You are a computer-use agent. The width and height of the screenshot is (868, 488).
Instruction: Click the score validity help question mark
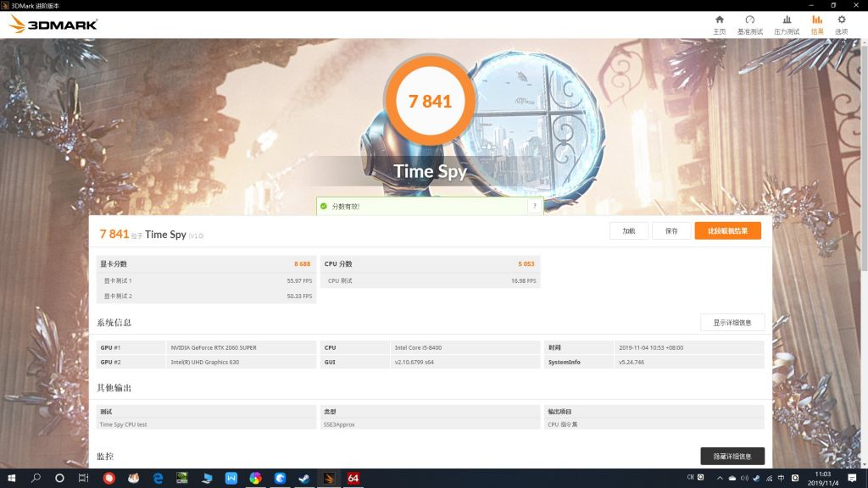click(x=534, y=206)
